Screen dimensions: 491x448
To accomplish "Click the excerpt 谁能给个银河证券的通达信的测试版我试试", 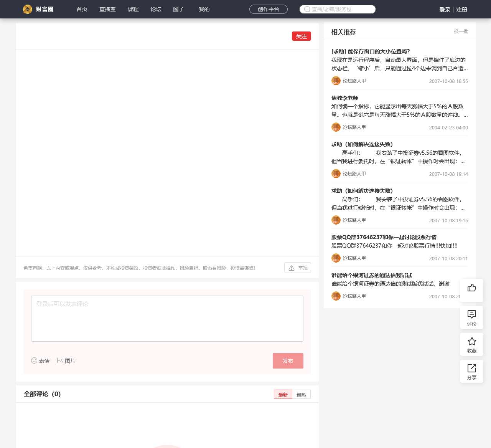I will pyautogui.click(x=390, y=284).
